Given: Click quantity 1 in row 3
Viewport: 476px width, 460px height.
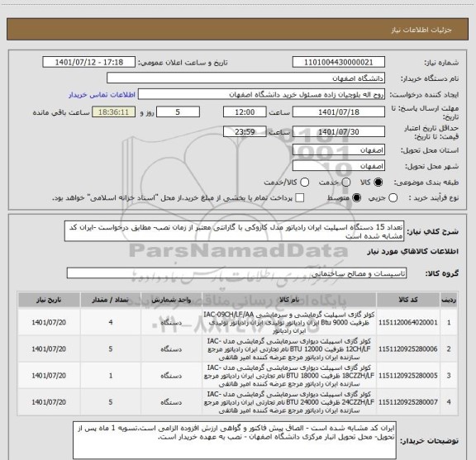Looking at the screenshot, I should pos(111,376).
